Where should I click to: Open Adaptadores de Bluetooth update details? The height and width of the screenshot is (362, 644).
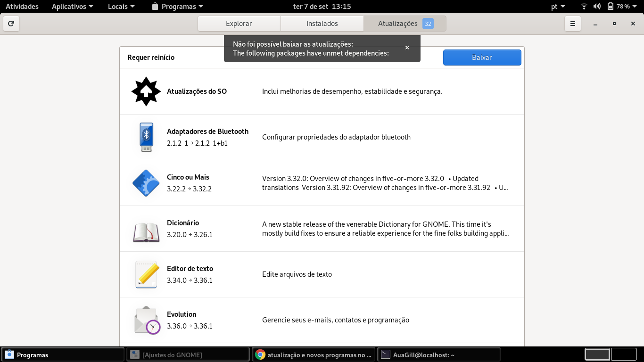click(x=322, y=137)
